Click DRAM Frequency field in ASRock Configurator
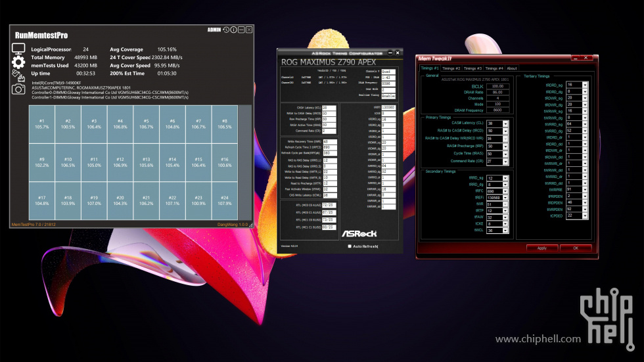644x362 pixels. 388,83
